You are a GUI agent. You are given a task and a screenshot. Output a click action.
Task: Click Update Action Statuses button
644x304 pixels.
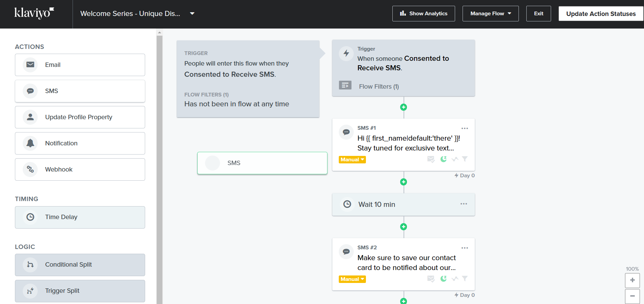coord(601,14)
